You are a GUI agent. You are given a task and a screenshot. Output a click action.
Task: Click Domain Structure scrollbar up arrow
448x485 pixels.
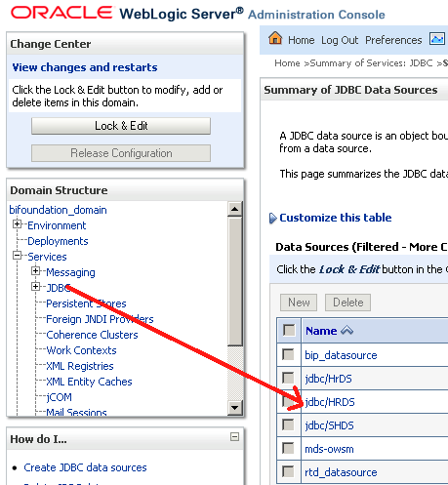tap(234, 209)
